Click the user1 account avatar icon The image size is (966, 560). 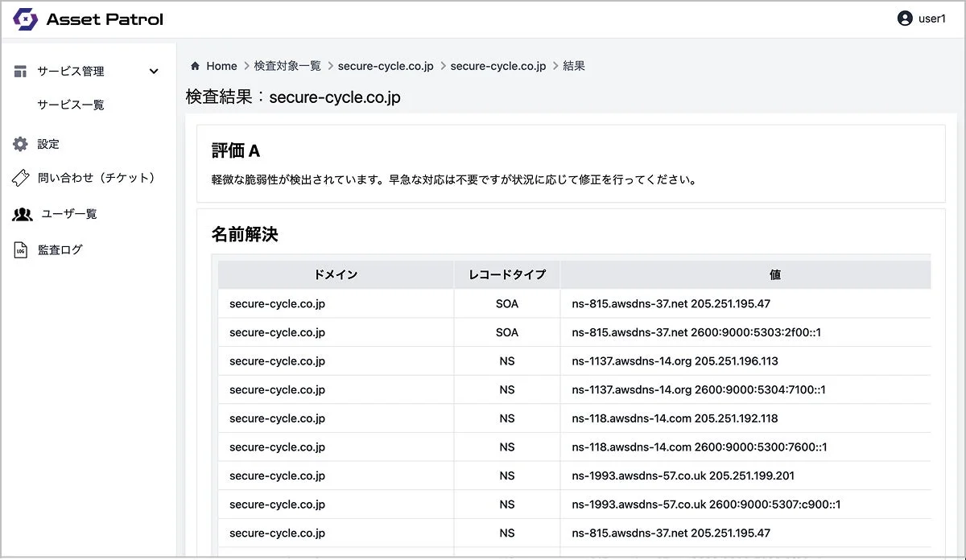[x=903, y=18]
